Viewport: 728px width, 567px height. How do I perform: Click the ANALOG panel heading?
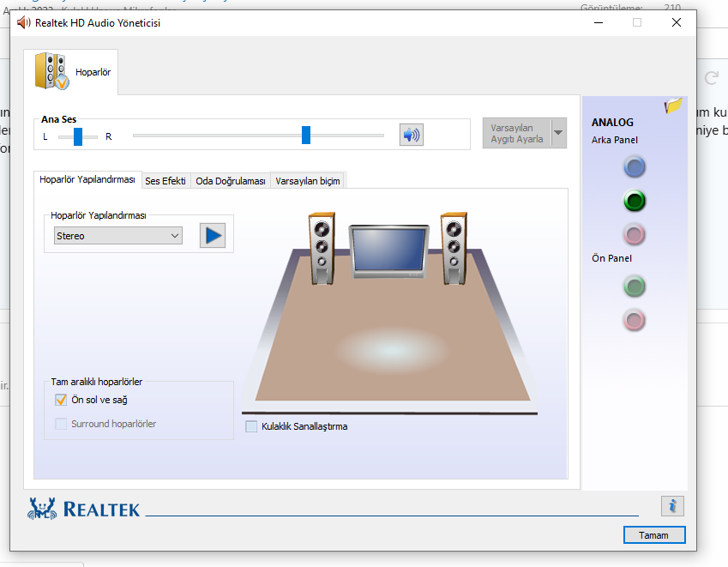612,122
